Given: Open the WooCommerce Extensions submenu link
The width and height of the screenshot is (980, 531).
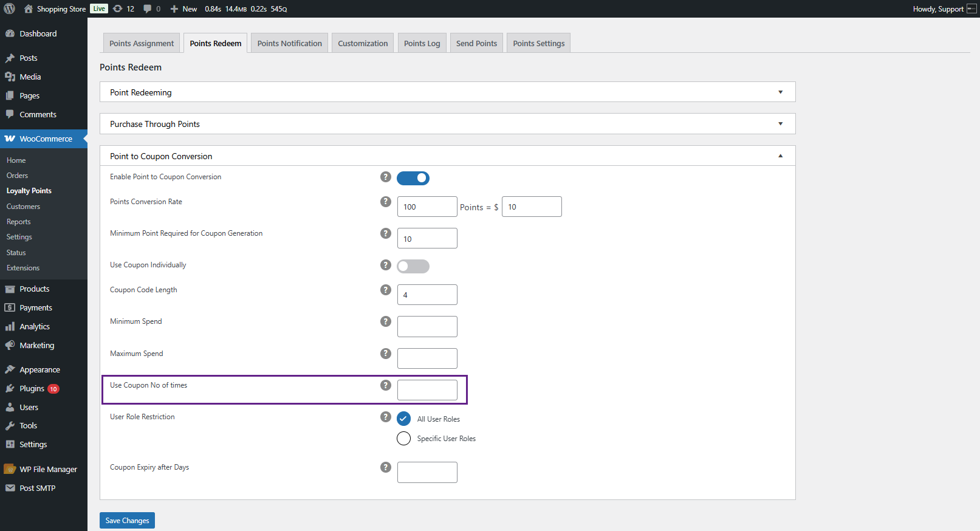Looking at the screenshot, I should point(23,268).
